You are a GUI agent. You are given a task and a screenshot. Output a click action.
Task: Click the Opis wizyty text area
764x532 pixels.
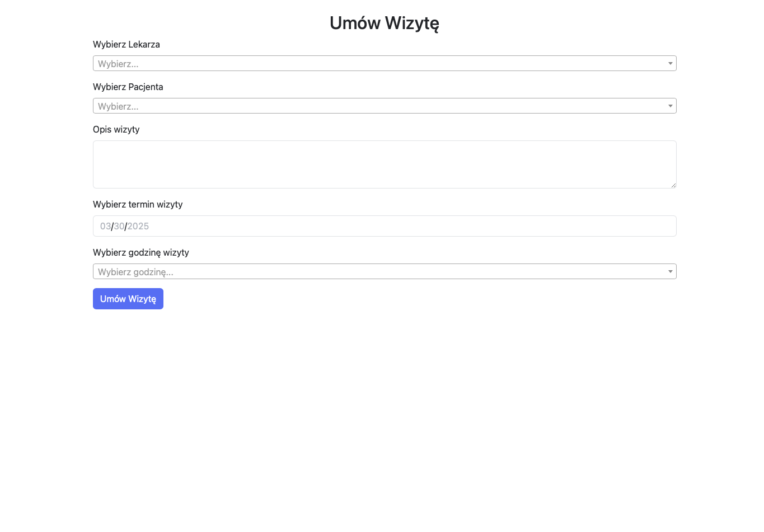tap(385, 164)
